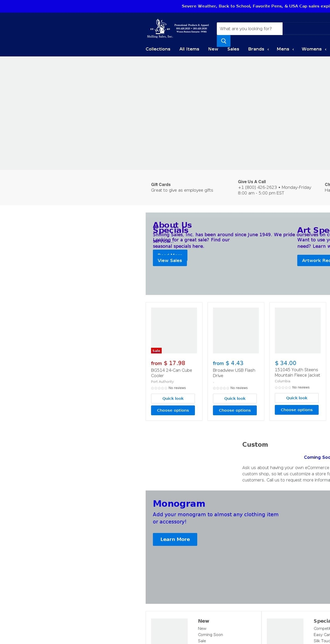Select the New navigation item
330x644 pixels.
[x=213, y=49]
